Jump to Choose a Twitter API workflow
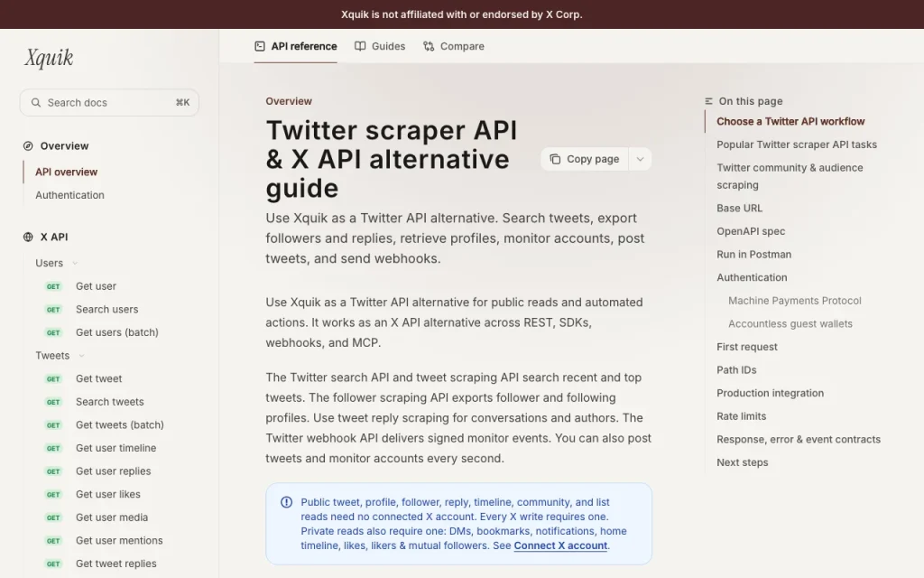Viewport: 924px width, 578px height. [790, 122]
